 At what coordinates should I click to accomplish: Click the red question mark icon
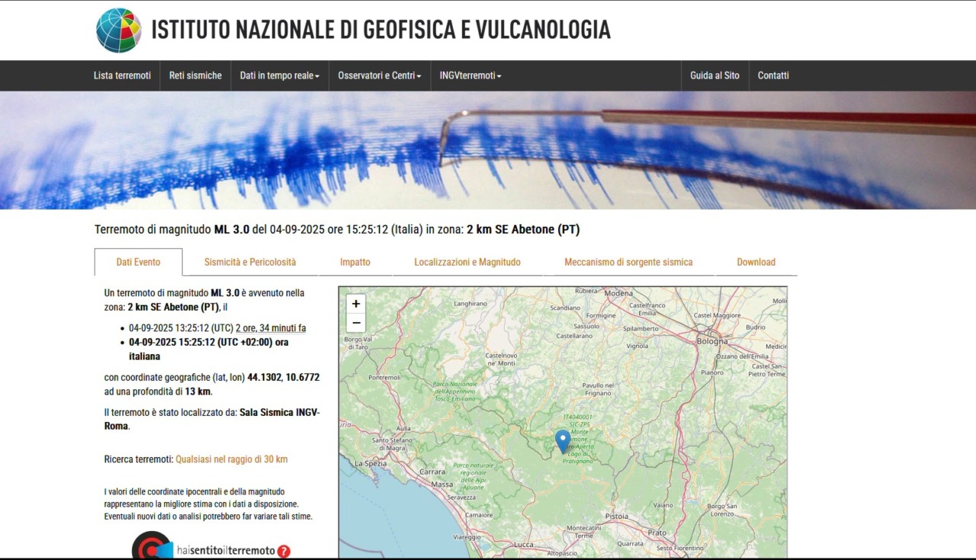(284, 551)
